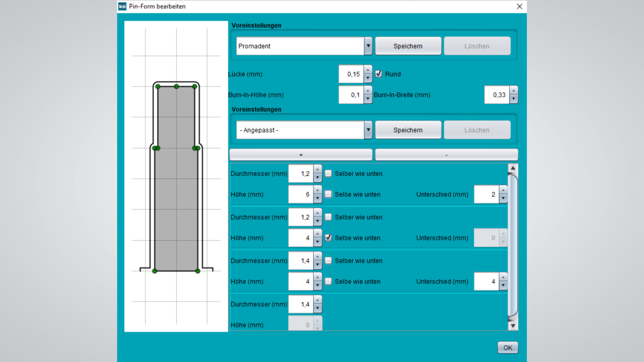
Task: Decrease the first Höhe value of 6
Action: point(317,198)
